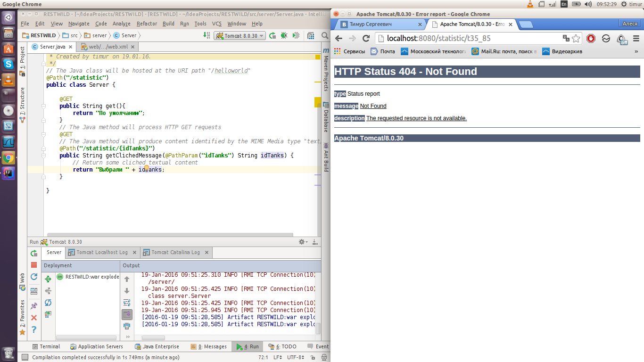Open the Почта bookmark
The image size is (644, 362).
(383, 51)
